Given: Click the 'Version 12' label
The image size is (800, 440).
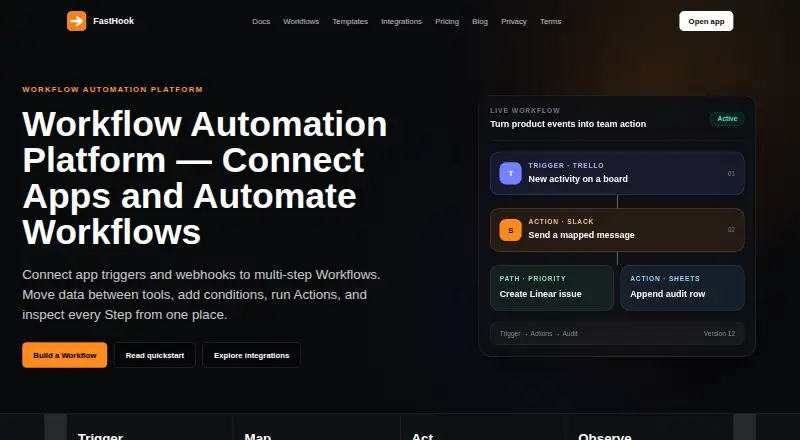Looking at the screenshot, I should pyautogui.click(x=719, y=333).
